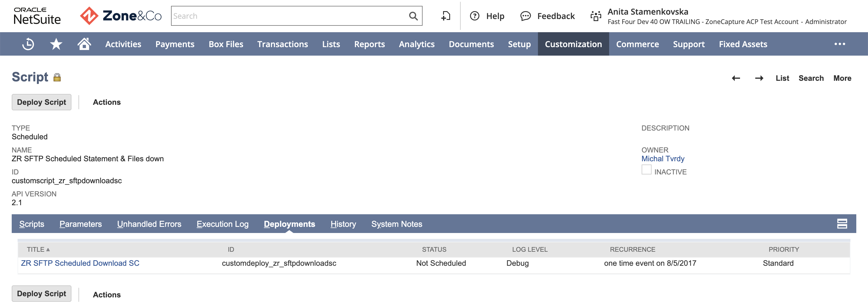
Task: Open the Payments menu
Action: coord(175,44)
